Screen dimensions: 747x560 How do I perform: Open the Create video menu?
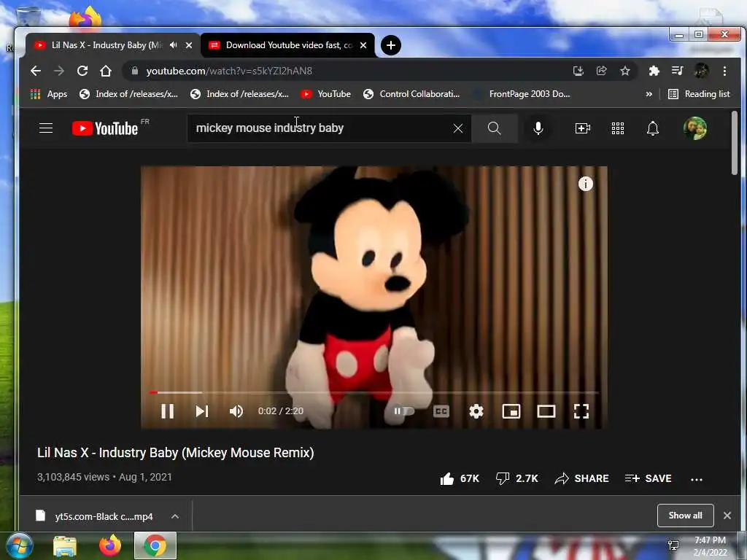pos(583,128)
